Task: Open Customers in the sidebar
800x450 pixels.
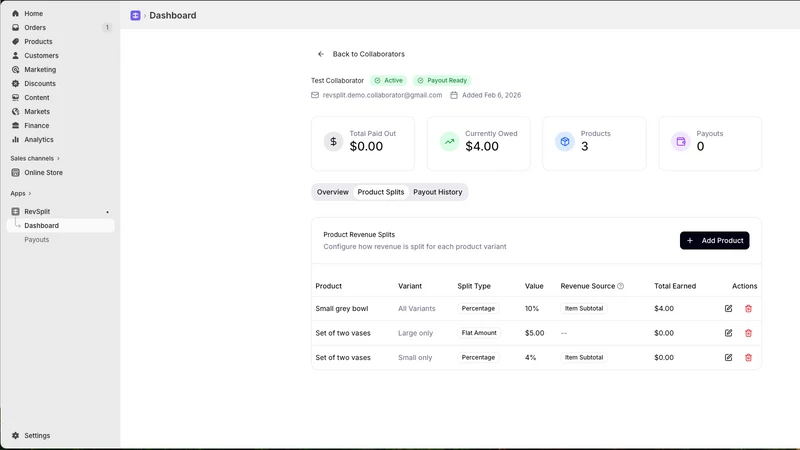Action: click(60, 56)
